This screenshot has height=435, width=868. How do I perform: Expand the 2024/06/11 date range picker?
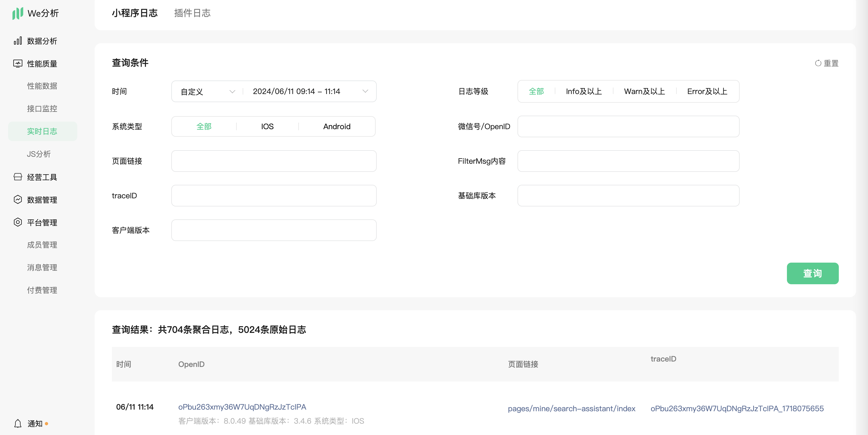[x=310, y=91]
